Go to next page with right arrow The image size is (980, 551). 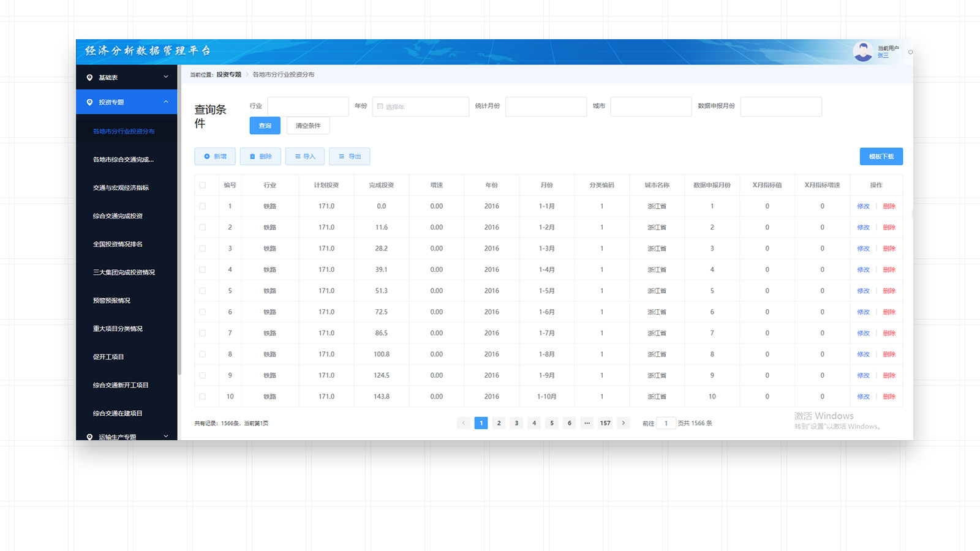tap(624, 423)
